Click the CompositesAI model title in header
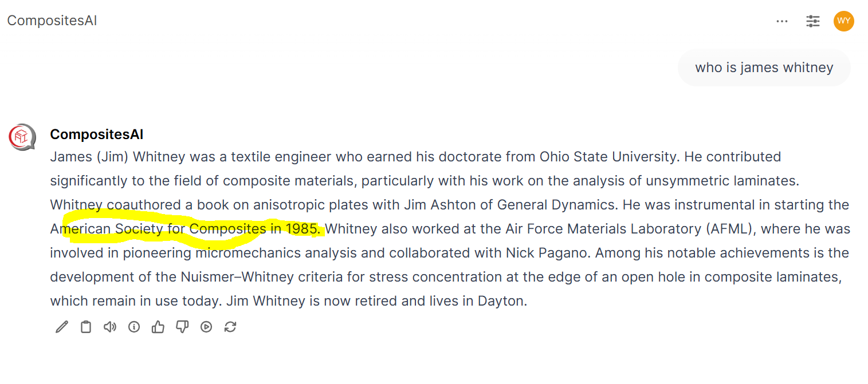The width and height of the screenshot is (868, 384). tap(52, 21)
